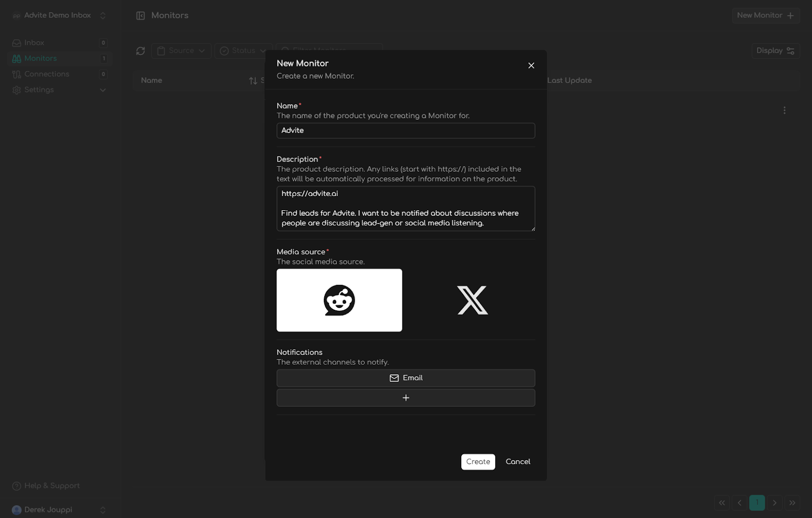
Task: Click the Help & Support question mark icon
Action: tap(17, 485)
